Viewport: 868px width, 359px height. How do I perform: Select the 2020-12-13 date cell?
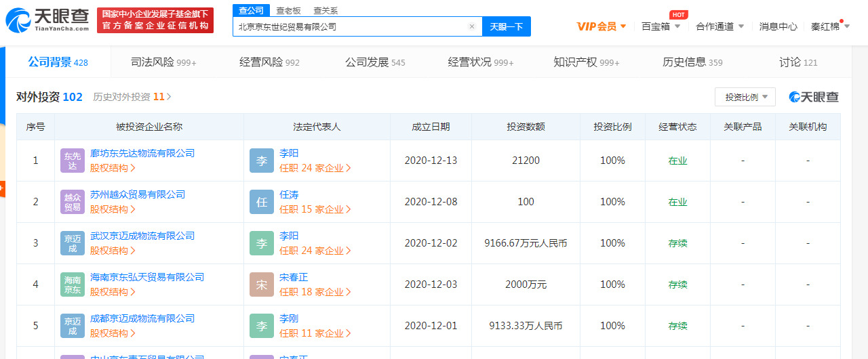coord(431,161)
